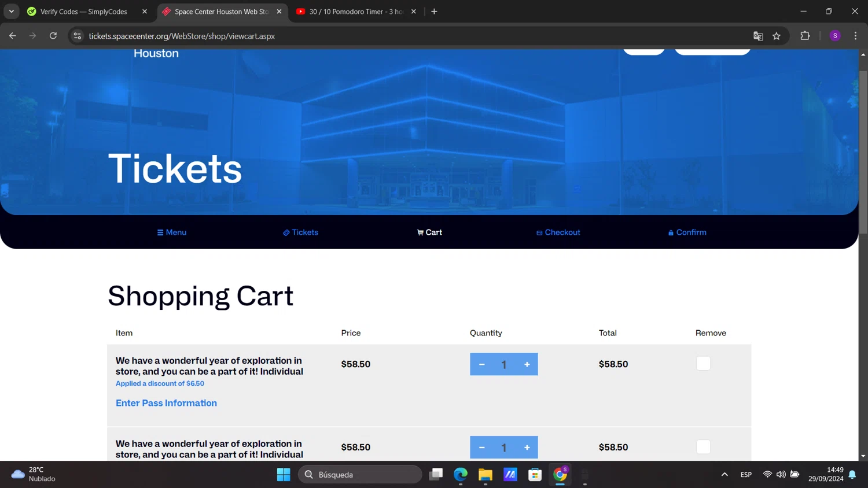Open a new browser tab
The height and width of the screenshot is (488, 868).
pos(434,12)
